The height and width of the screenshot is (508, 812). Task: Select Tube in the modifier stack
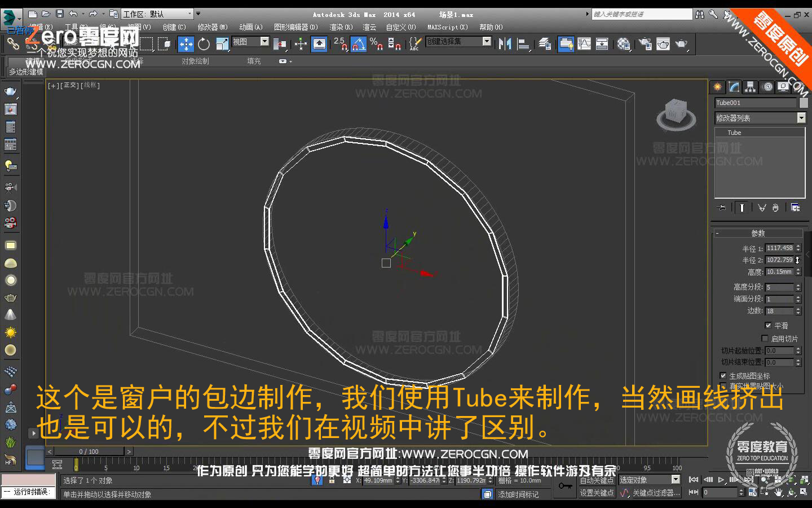click(x=734, y=133)
